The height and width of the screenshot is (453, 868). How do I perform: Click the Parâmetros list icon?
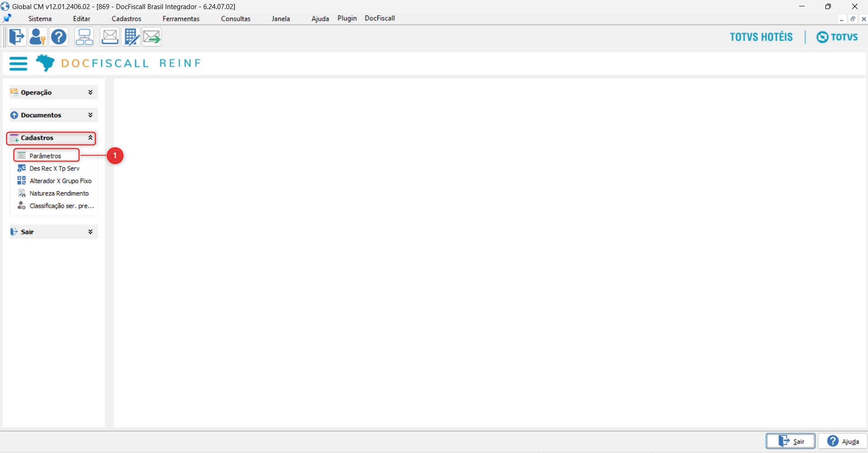pyautogui.click(x=21, y=156)
